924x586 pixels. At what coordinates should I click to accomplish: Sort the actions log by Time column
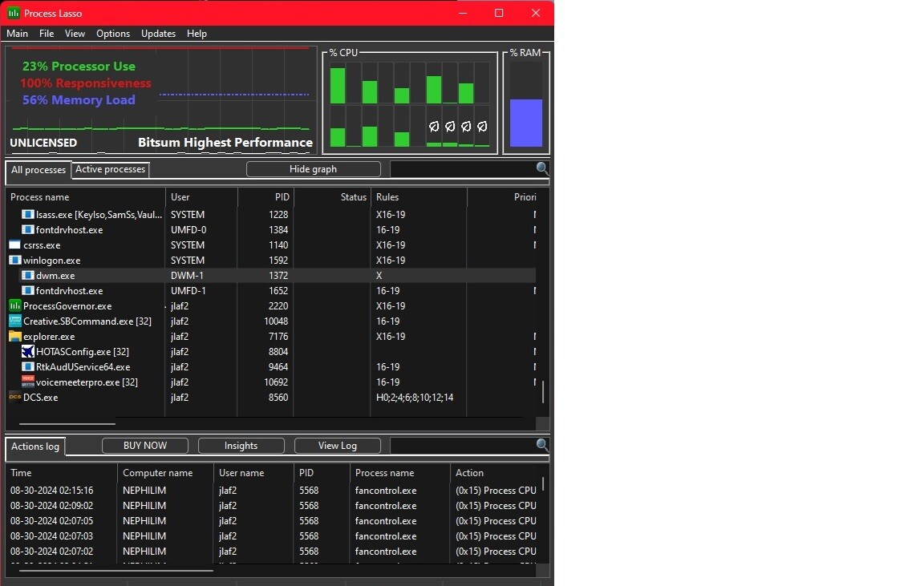pos(61,472)
